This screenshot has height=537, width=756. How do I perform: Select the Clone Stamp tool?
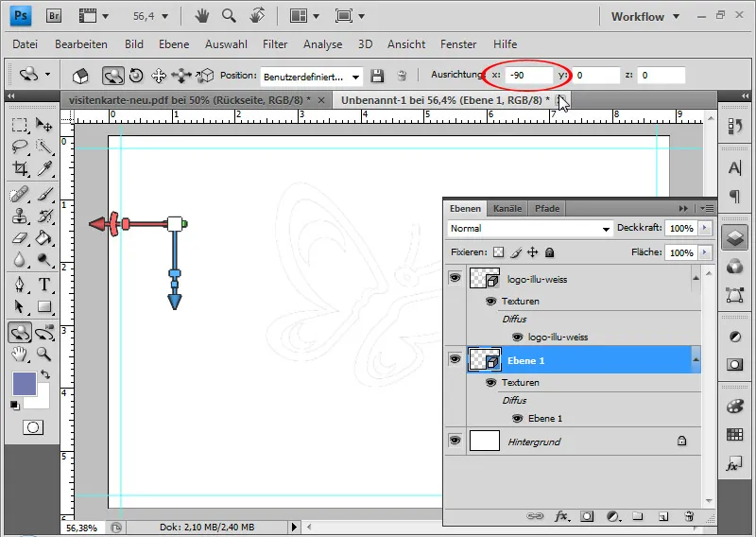(x=19, y=217)
